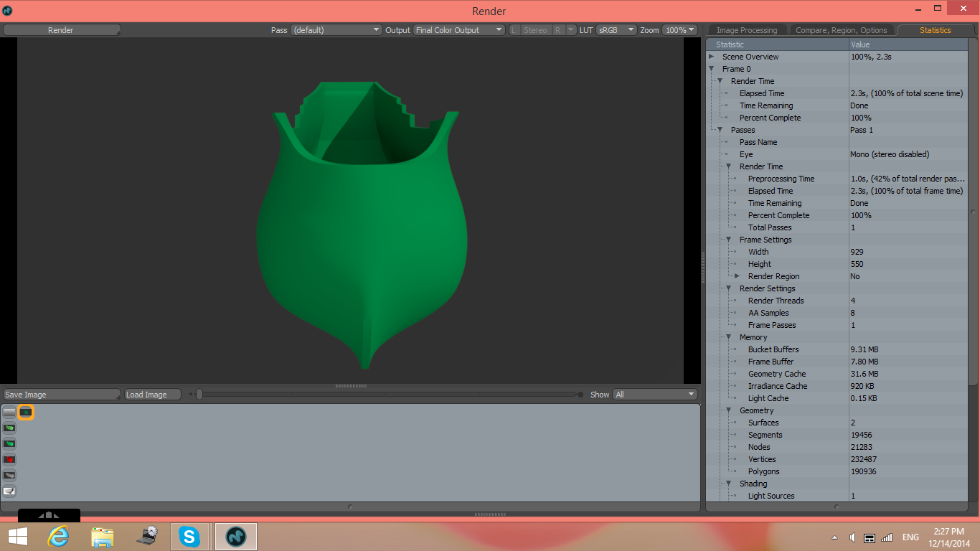Viewport: 980px width, 551px height.
Task: Open the Zoom 100% dropdown
Action: click(x=679, y=30)
